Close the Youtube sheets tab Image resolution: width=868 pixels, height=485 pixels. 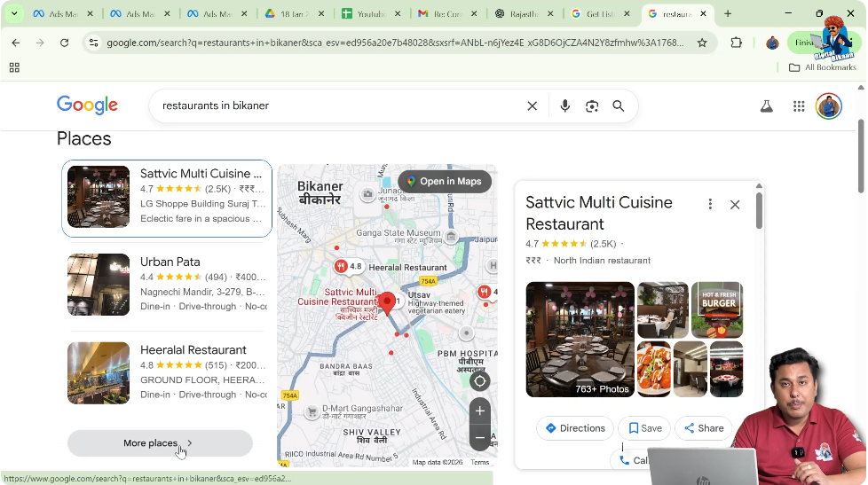pos(398,14)
